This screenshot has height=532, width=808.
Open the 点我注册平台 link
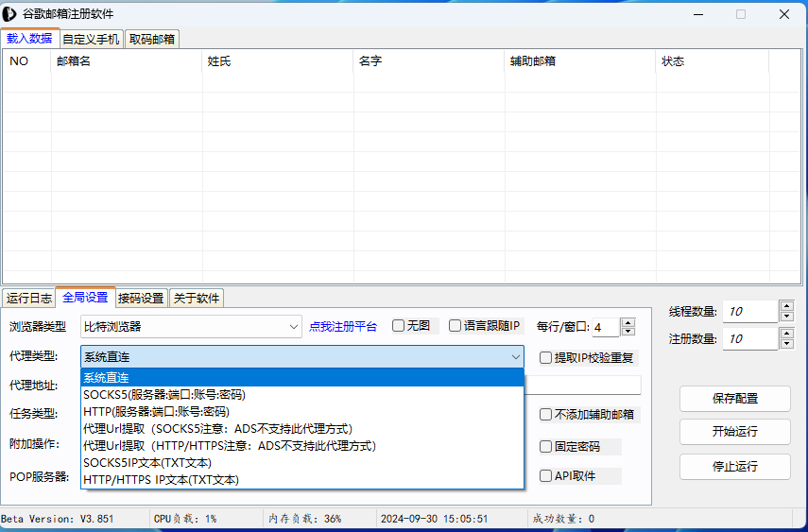pyautogui.click(x=342, y=327)
